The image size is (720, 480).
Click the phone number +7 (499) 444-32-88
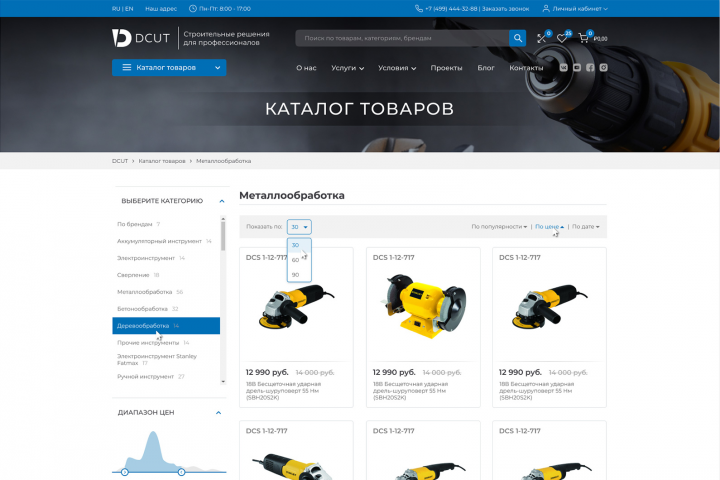pyautogui.click(x=451, y=9)
